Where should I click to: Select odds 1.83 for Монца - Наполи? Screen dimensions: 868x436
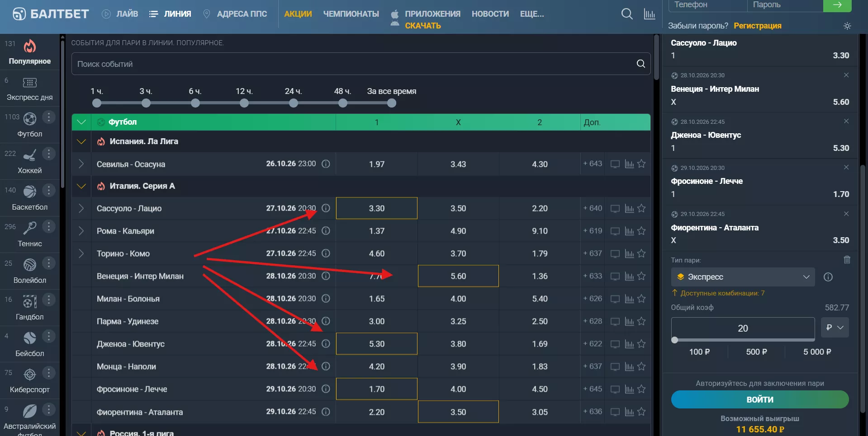tap(540, 366)
